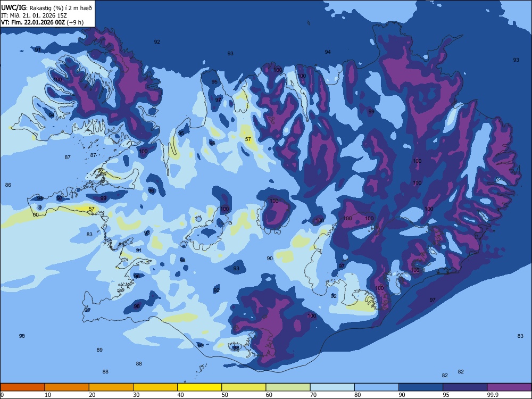Select the amber 20–30 legend color segment

pos(111,387)
